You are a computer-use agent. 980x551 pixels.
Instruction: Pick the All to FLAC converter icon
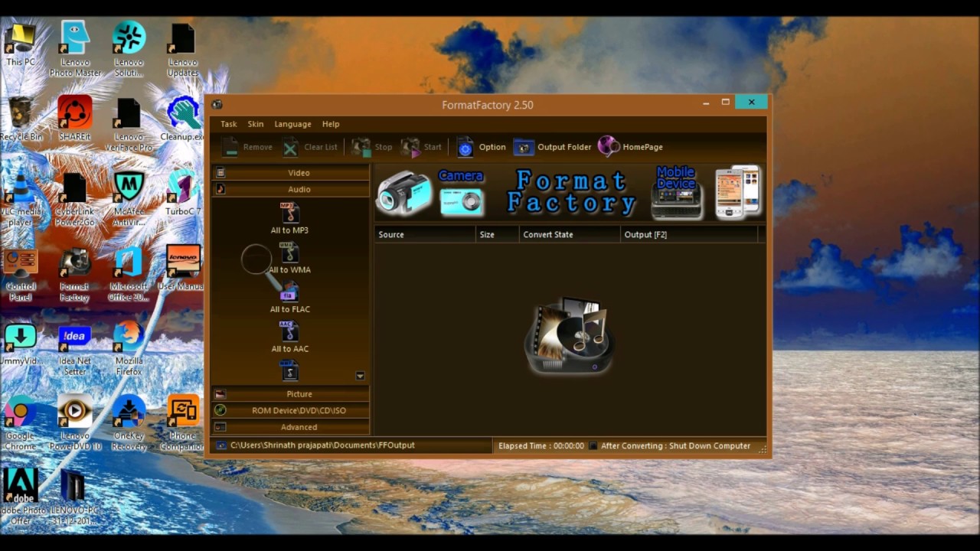click(x=289, y=292)
